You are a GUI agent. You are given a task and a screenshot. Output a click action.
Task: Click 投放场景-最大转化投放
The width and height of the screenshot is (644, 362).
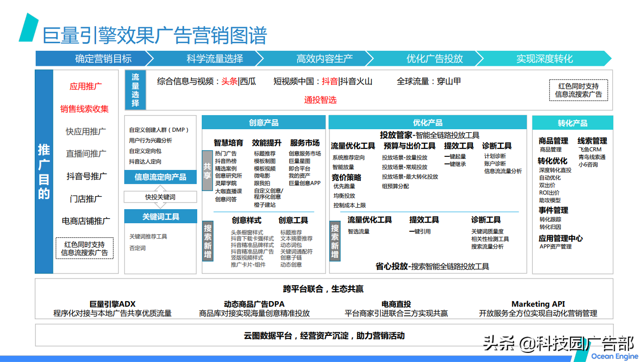click(x=410, y=176)
